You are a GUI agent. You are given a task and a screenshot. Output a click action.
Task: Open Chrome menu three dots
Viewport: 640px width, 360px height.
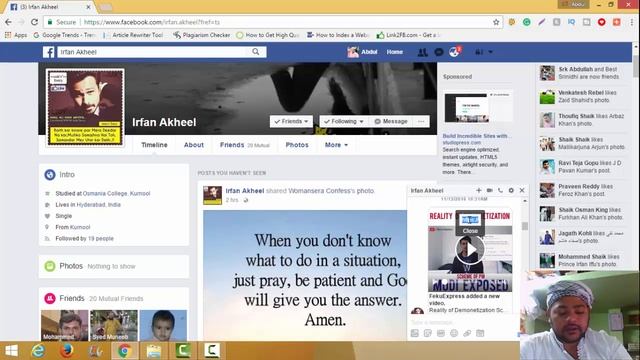click(x=632, y=22)
